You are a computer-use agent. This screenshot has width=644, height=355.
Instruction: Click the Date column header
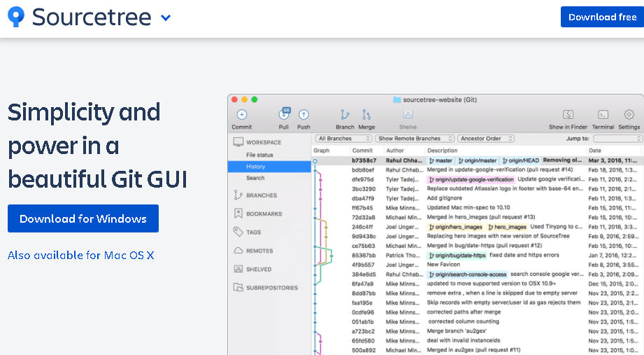point(595,151)
